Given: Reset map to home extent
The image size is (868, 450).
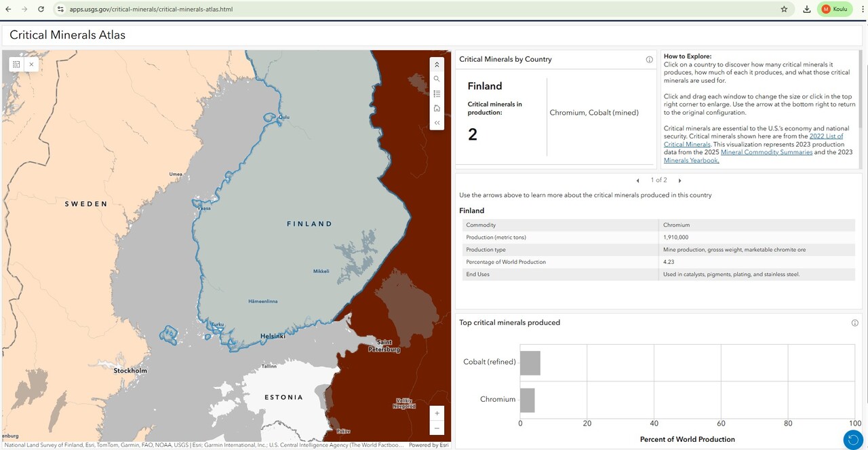Looking at the screenshot, I should [x=437, y=108].
